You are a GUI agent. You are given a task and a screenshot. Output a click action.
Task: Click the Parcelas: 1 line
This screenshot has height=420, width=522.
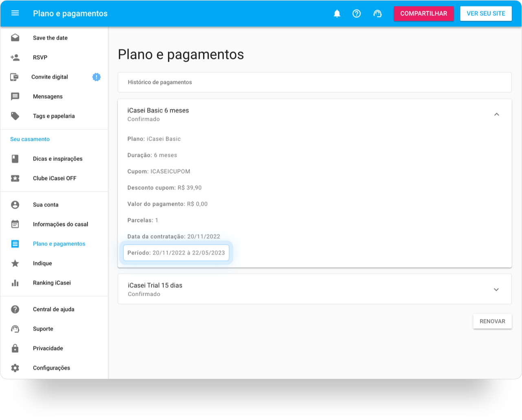coord(143,220)
